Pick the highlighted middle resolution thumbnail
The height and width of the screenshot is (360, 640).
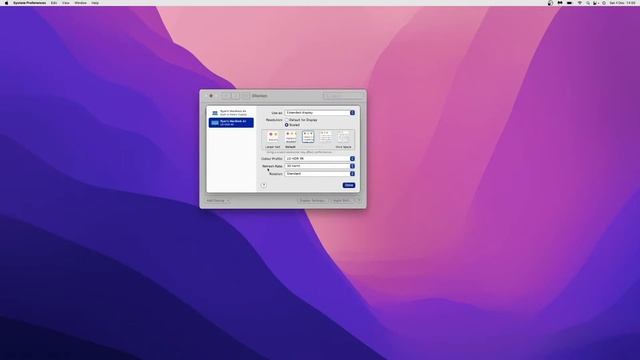(x=308, y=137)
